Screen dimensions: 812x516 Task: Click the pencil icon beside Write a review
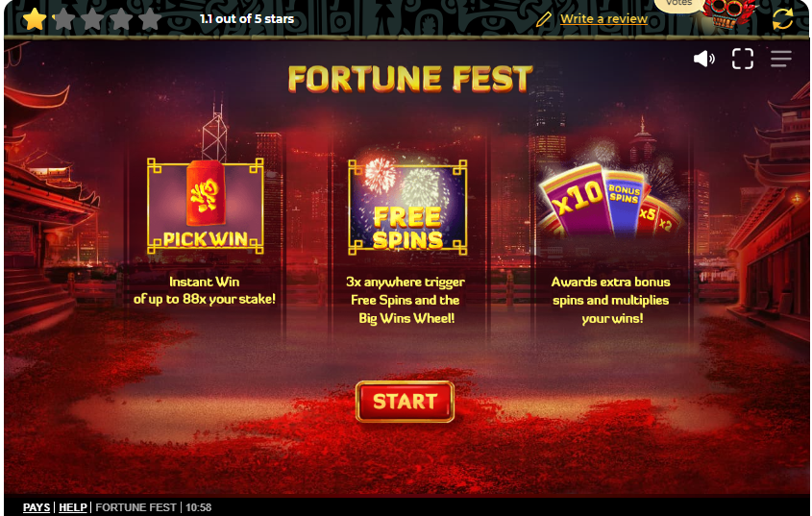543,19
